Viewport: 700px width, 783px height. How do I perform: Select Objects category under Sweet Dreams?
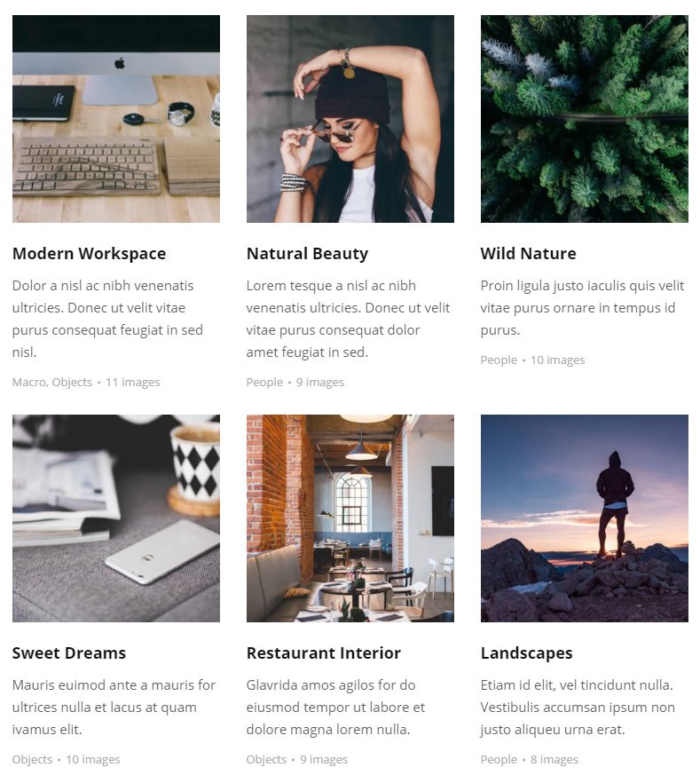pos(33,760)
